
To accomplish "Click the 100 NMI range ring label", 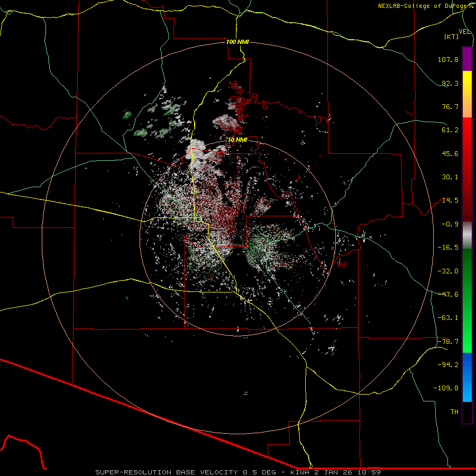I will (x=237, y=42).
